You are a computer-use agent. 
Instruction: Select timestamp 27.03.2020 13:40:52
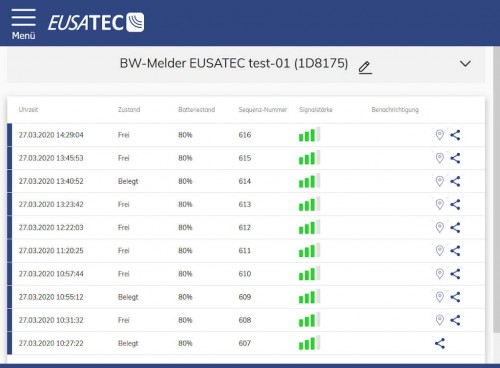[x=51, y=181]
